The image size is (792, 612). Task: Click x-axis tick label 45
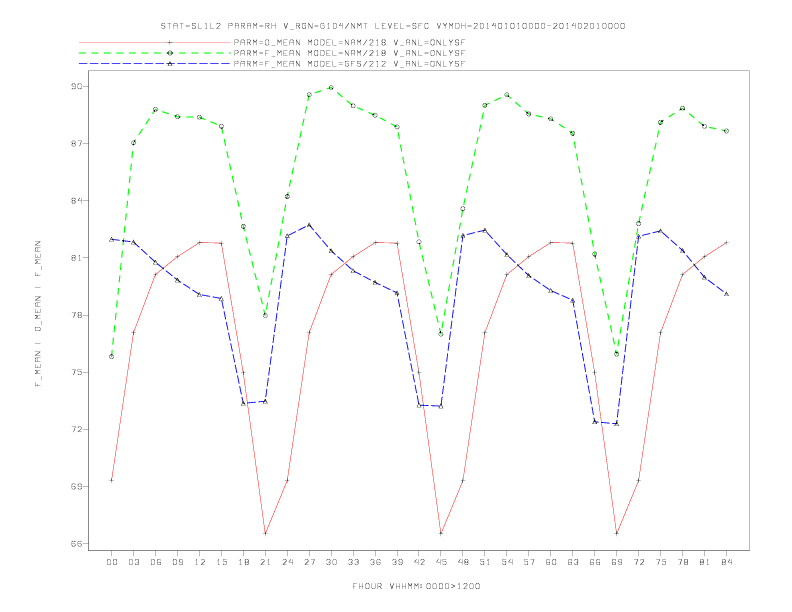point(441,562)
